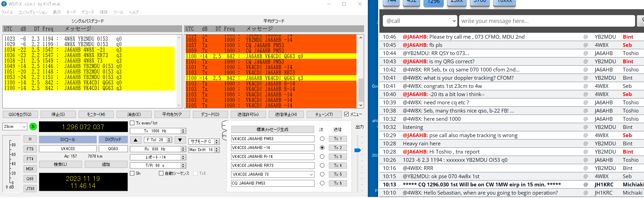Click the DX call field showing VK4CDI
This screenshot has width=644, height=198.
coord(68,149)
